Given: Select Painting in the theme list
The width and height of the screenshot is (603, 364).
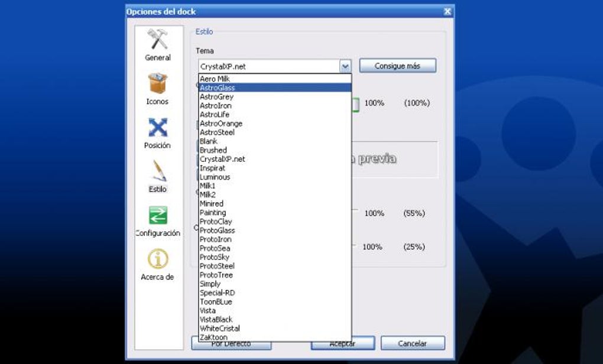Looking at the screenshot, I should 275,213.
